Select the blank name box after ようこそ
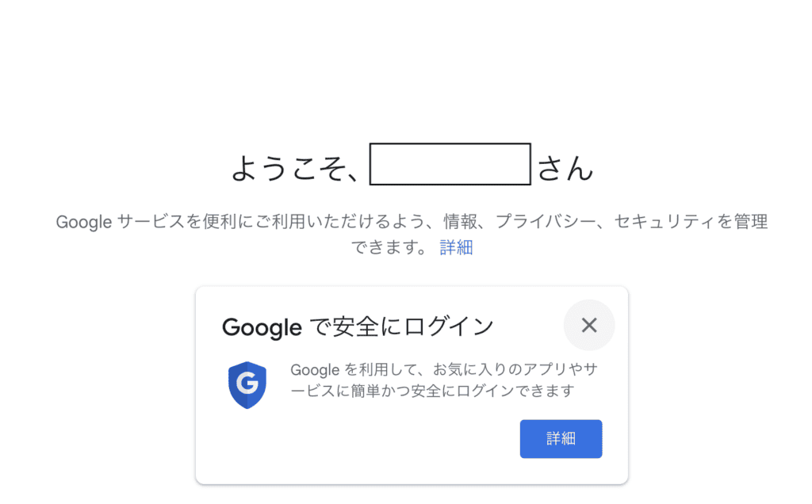Image resolution: width=812 pixels, height=504 pixels. pyautogui.click(x=450, y=164)
